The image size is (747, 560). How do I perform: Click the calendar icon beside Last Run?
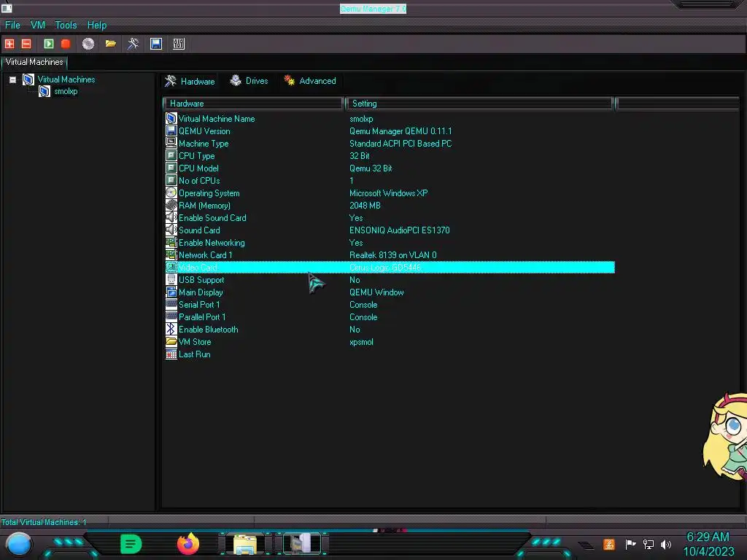pyautogui.click(x=171, y=354)
